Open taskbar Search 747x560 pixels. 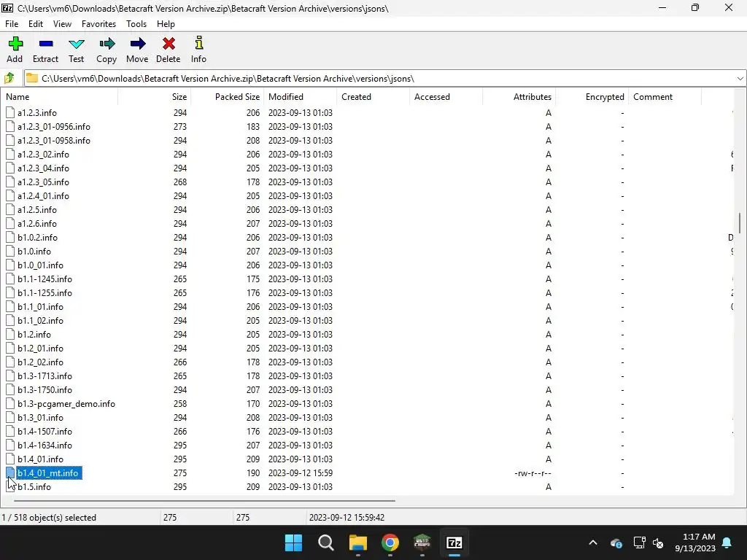tap(326, 542)
